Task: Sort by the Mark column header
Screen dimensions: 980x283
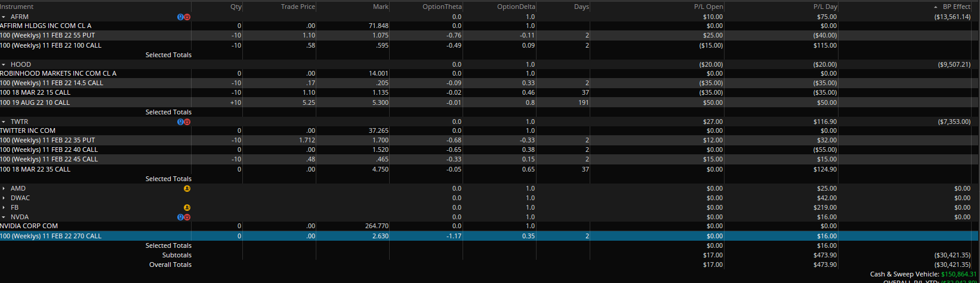Action: click(381, 7)
